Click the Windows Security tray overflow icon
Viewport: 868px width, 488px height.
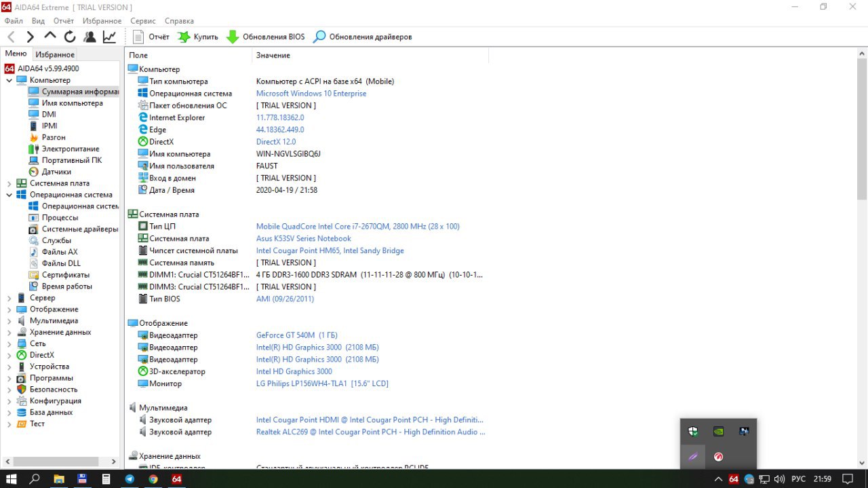coord(692,431)
